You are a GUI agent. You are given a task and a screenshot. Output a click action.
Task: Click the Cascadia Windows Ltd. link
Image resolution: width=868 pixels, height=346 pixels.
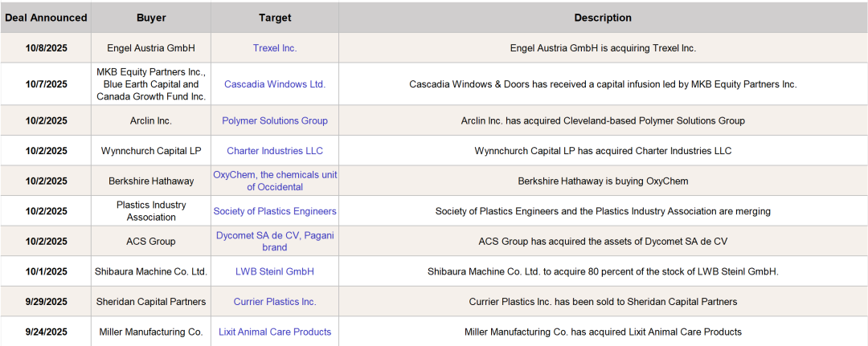pos(275,84)
